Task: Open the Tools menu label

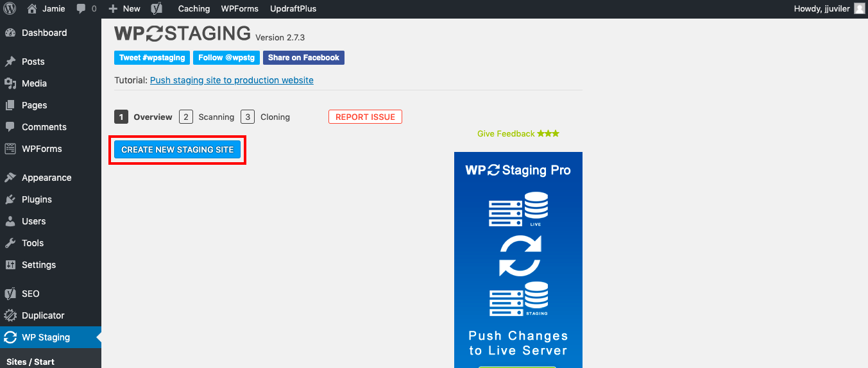Action: tap(33, 243)
